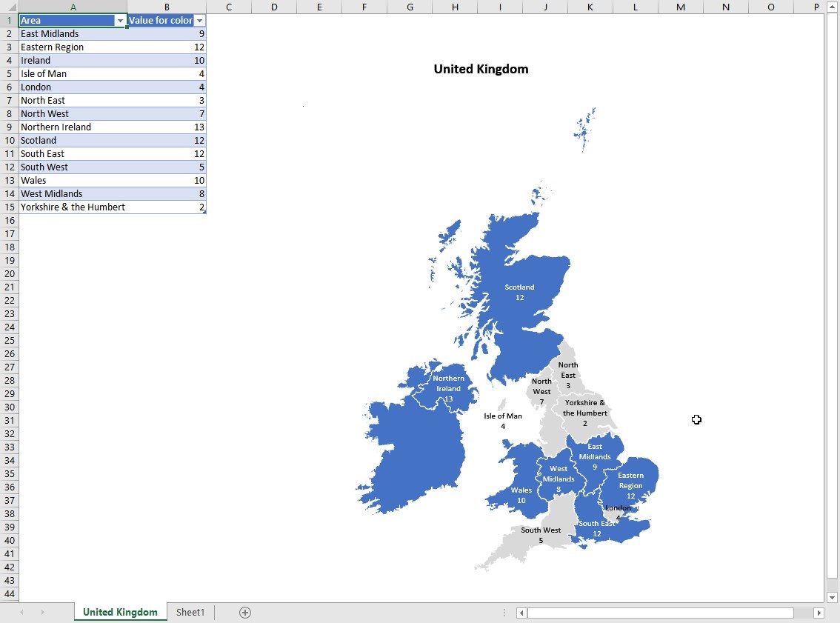Select the Isle of Man cell
The height and width of the screenshot is (623, 840).
click(x=73, y=74)
